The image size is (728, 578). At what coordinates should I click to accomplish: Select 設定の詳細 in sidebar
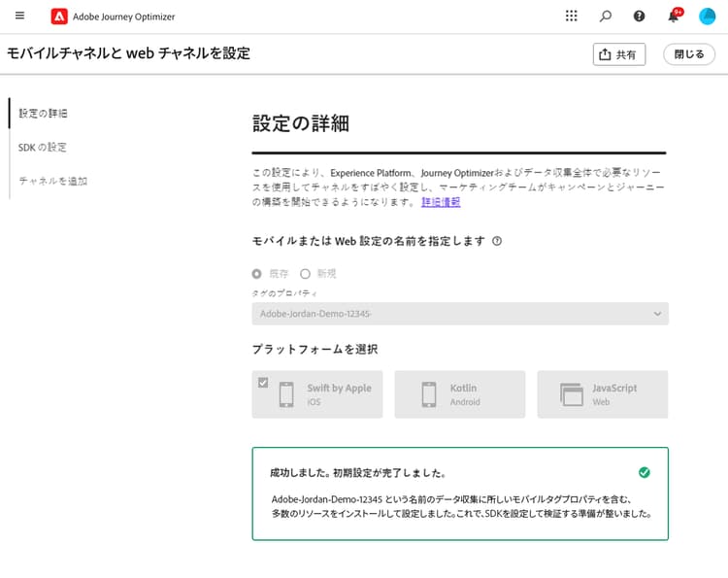coord(43,114)
